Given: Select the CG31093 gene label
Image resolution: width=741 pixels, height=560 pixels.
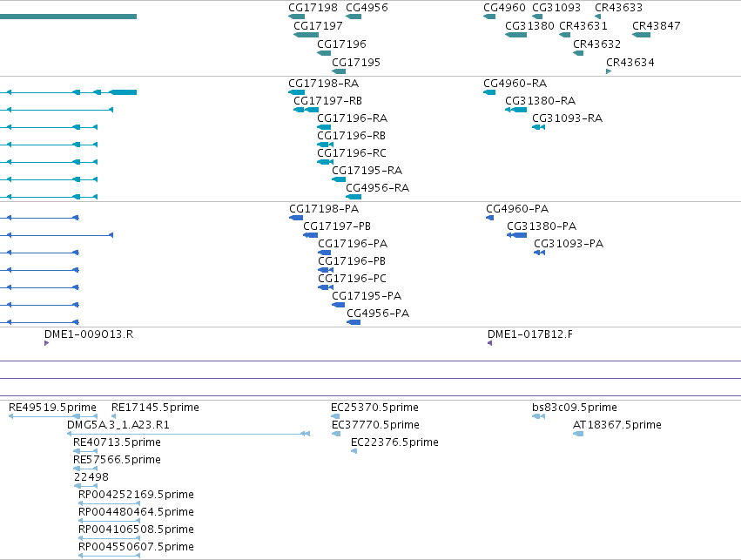Looking at the screenshot, I should click(556, 8).
